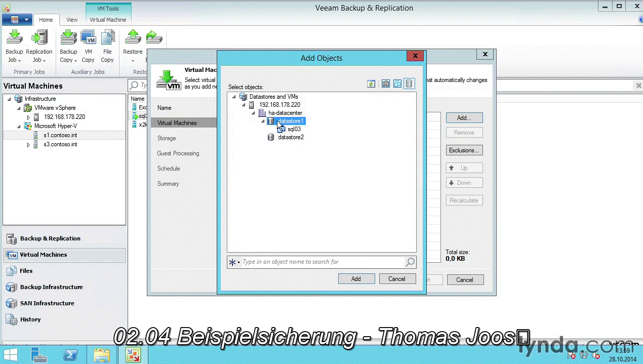Switch to Hosts and Clusters view icon
This screenshot has height=364, width=643.
386,84
